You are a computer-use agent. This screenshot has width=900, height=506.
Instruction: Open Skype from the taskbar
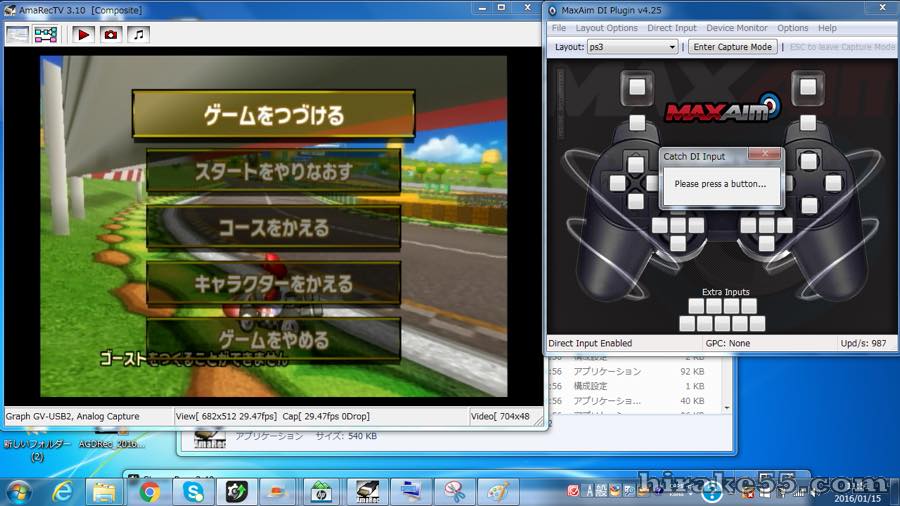click(193, 492)
